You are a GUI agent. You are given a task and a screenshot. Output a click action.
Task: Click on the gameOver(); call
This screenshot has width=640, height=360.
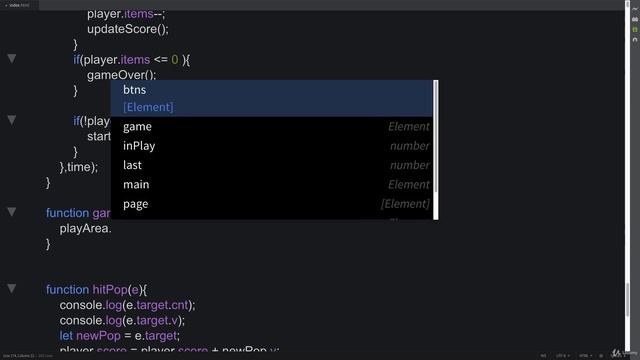[x=121, y=75]
